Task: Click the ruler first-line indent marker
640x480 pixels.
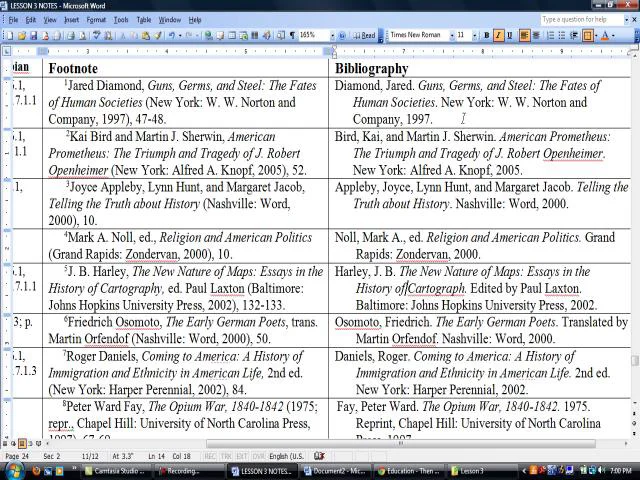Action: point(334,49)
